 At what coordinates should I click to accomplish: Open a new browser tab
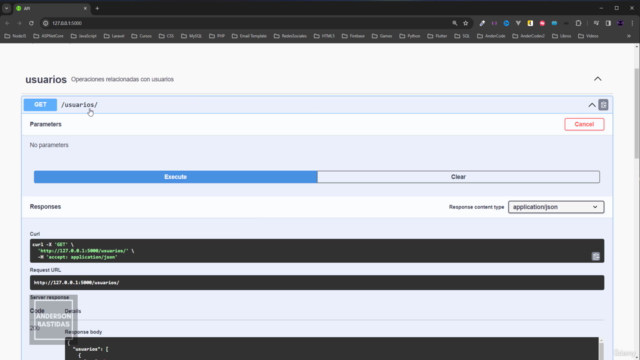97,8
